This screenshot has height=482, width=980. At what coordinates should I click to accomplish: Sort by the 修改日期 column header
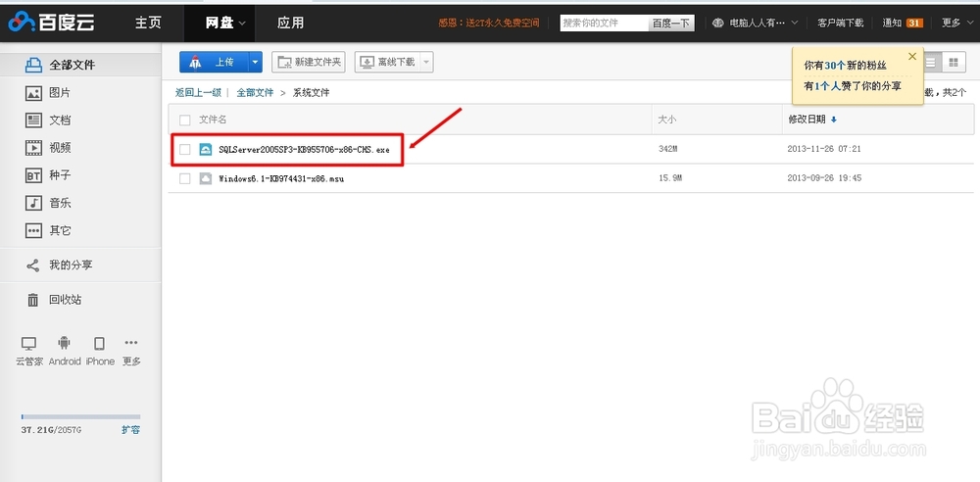point(807,120)
